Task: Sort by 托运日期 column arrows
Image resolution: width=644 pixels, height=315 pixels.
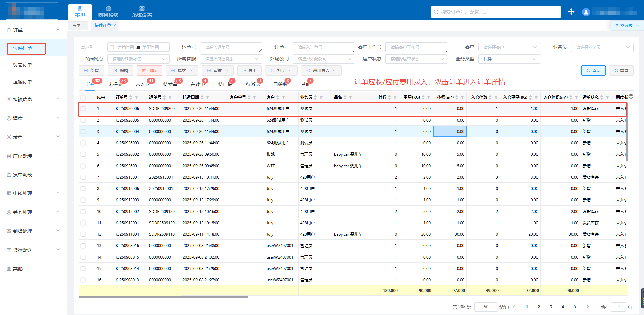Action: click(x=202, y=97)
